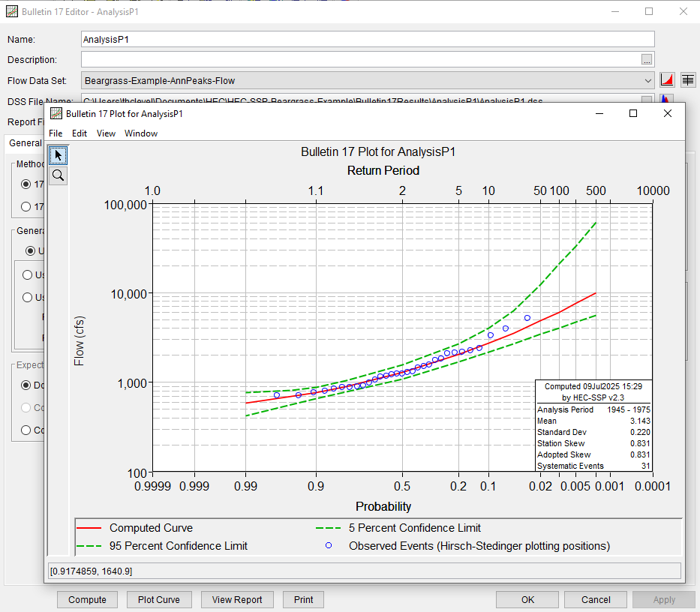Click the Standard Dev value 0.220

640,432
